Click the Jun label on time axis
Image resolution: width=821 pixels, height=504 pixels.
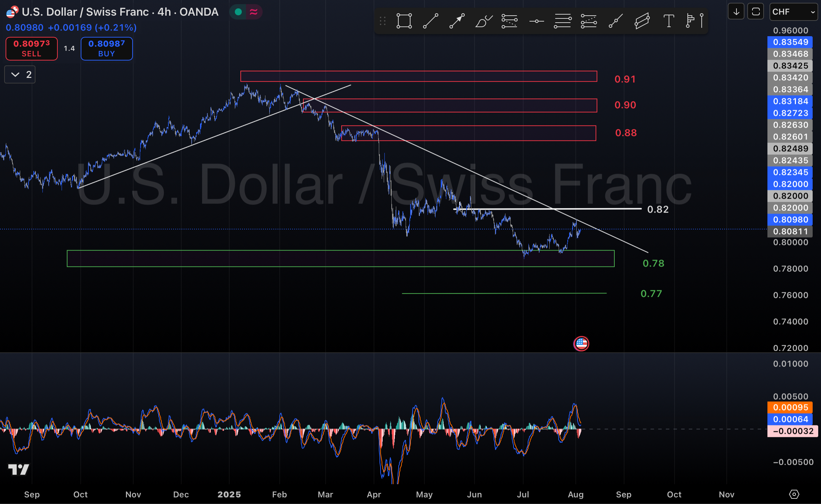[474, 494]
